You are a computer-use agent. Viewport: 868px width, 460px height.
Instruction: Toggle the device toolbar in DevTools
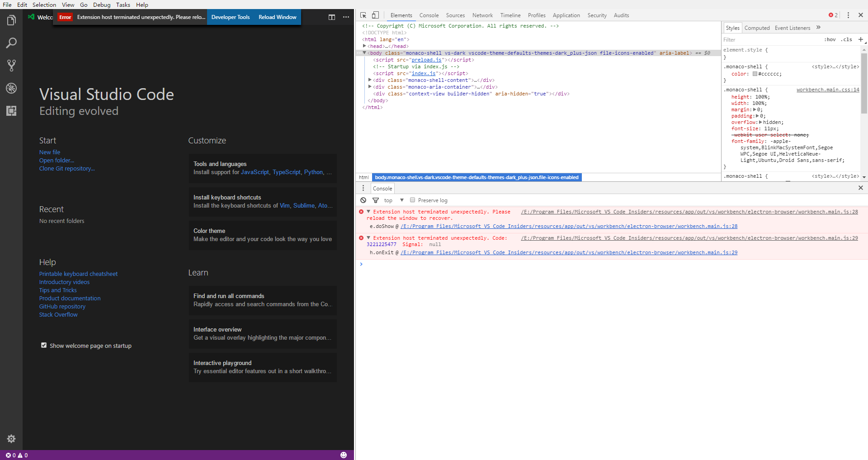point(375,15)
